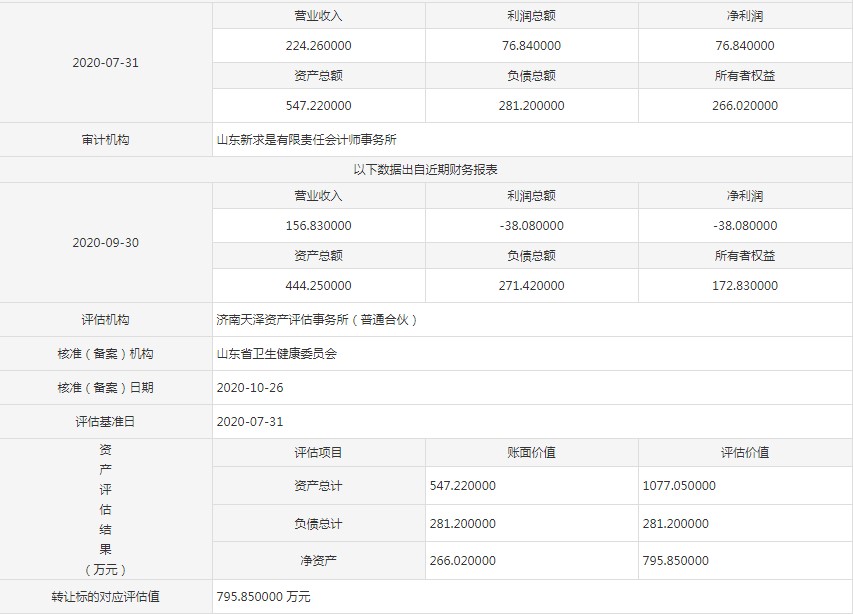
Task: Select the 271.420000 liabilities value
Action: (531, 286)
